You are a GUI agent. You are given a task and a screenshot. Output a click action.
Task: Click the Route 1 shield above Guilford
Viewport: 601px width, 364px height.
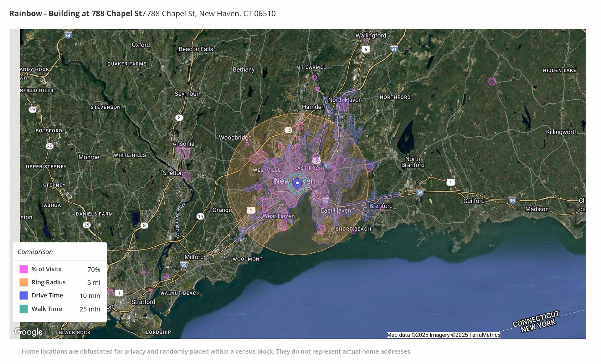(x=450, y=182)
